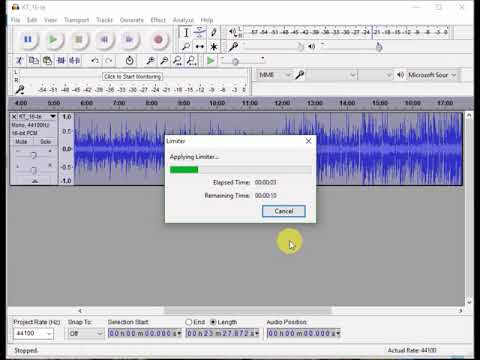Open the Transport menu
480x360 pixels.
77,20
